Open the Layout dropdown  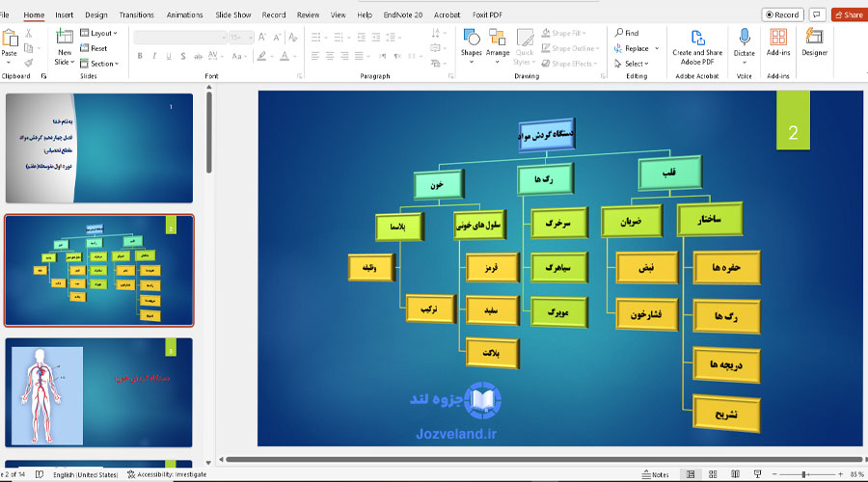(x=99, y=33)
